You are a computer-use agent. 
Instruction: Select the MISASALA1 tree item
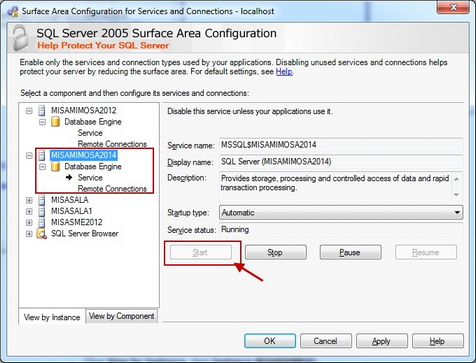coord(72,211)
